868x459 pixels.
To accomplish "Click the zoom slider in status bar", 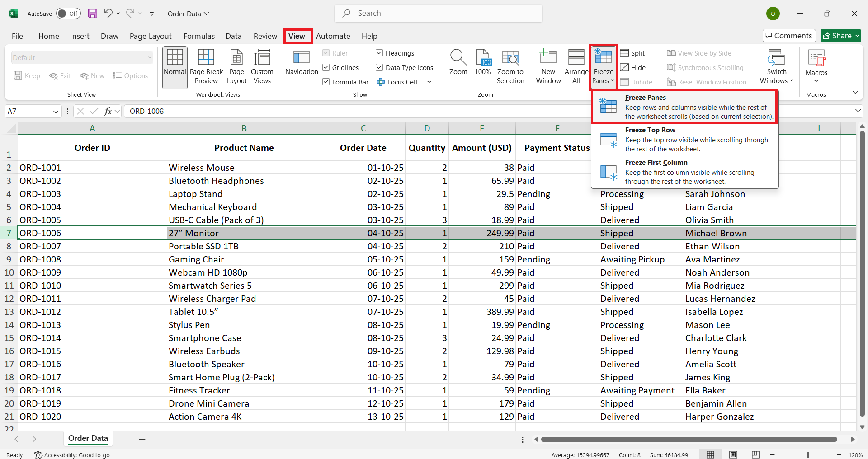I will pyautogui.click(x=807, y=454).
